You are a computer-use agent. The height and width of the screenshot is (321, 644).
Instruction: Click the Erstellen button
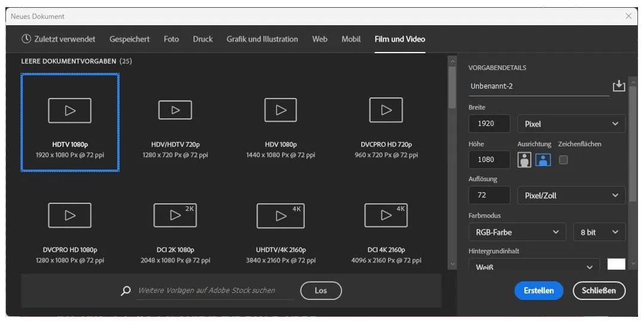(538, 291)
